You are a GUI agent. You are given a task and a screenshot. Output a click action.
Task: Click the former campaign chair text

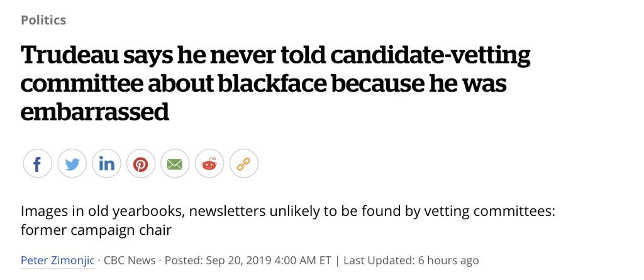tap(96, 230)
